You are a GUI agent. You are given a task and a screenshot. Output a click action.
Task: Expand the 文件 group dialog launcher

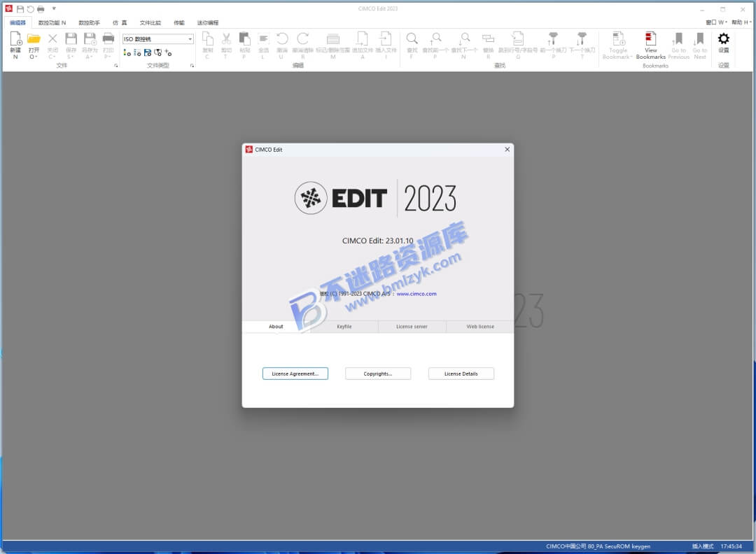coord(115,66)
